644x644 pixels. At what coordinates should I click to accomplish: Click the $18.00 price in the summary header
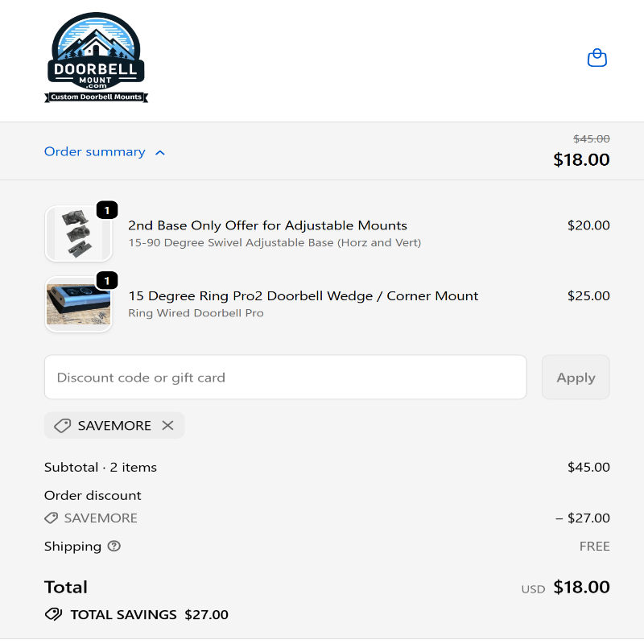(581, 159)
